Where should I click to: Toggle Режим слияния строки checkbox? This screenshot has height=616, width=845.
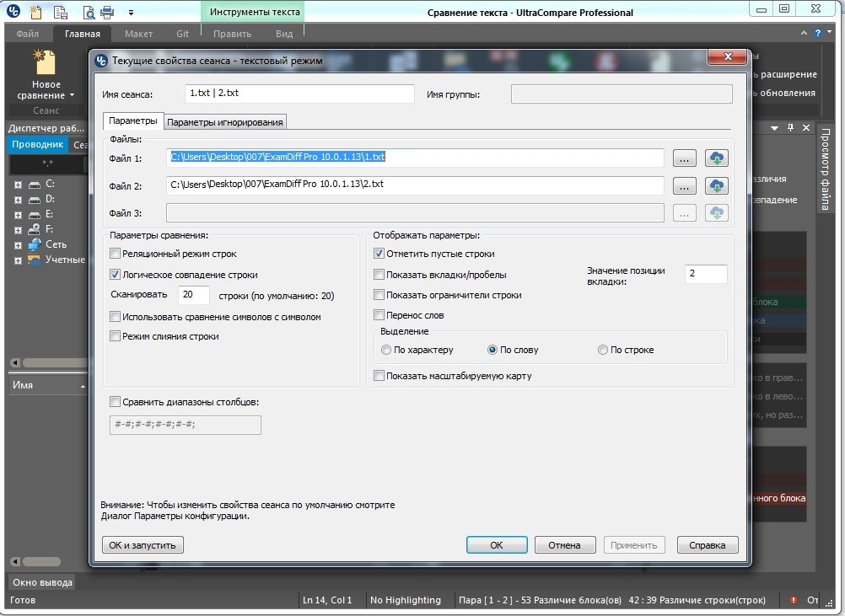pos(115,336)
